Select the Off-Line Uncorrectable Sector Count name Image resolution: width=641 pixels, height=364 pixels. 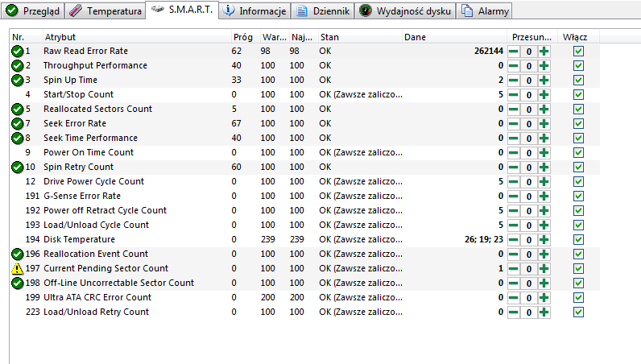pos(119,283)
